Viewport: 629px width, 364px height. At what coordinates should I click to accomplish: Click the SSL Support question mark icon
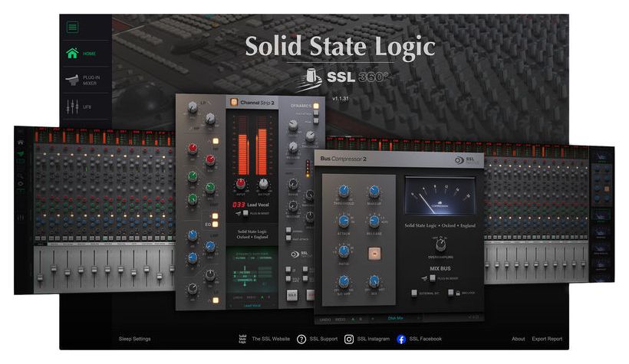[x=301, y=339]
